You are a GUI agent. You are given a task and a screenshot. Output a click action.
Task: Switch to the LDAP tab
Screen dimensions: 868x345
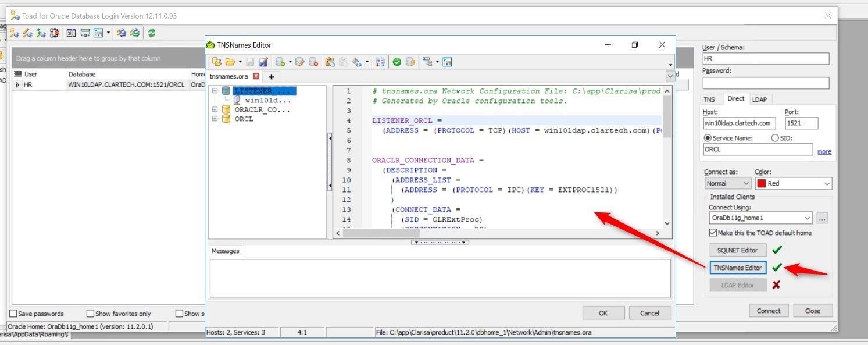click(759, 99)
